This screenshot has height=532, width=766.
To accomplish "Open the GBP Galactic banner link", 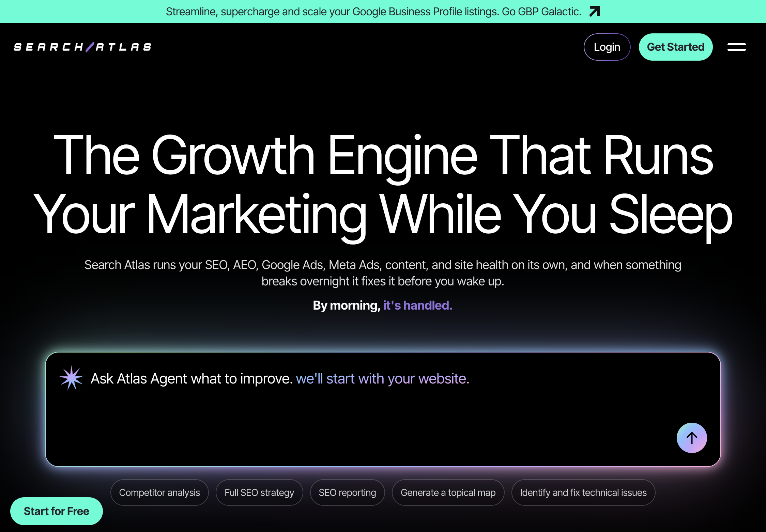I will pos(383,12).
